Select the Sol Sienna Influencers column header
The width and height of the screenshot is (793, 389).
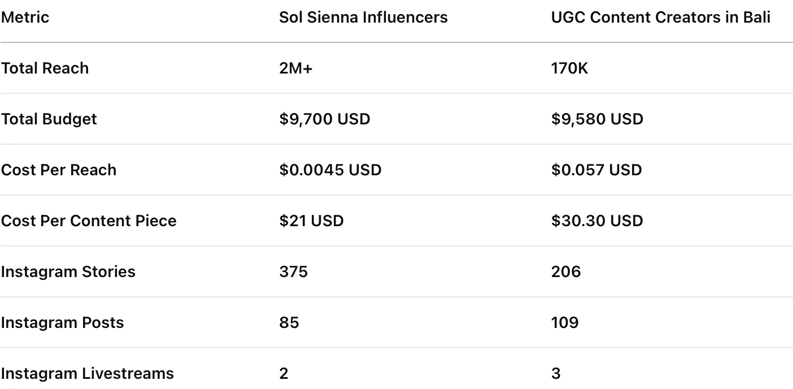pyautogui.click(x=363, y=17)
